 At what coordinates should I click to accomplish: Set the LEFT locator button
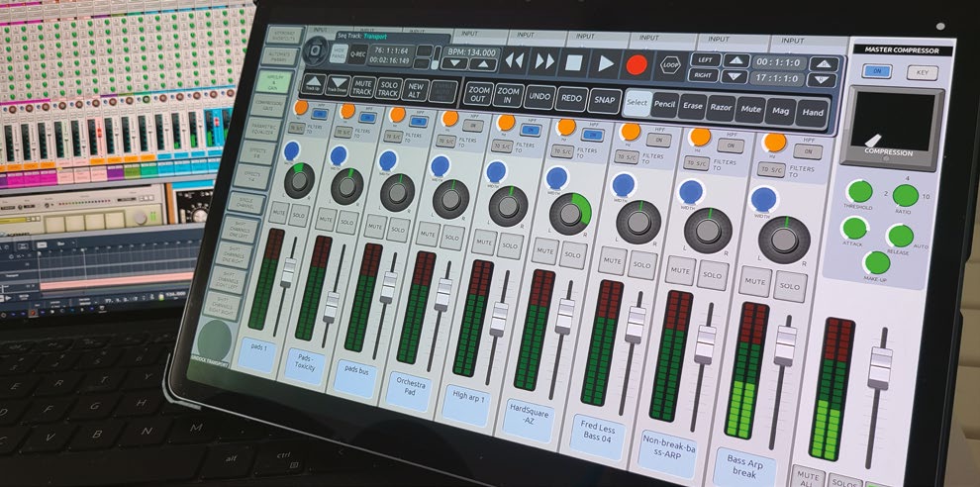click(x=705, y=60)
